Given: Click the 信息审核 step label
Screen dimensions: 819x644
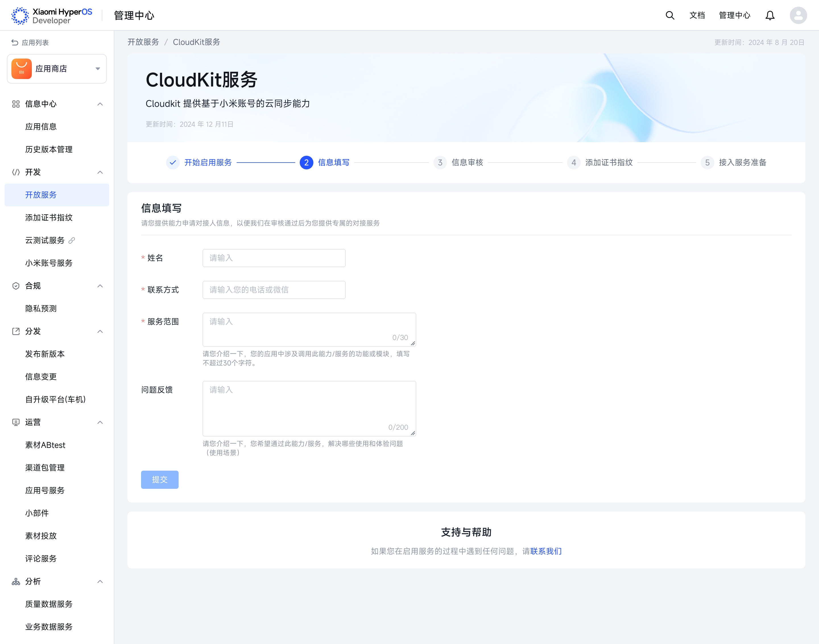Looking at the screenshot, I should click(468, 163).
